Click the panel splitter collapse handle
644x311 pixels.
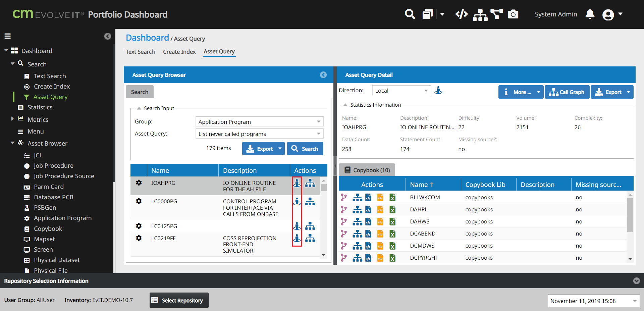[x=335, y=166]
